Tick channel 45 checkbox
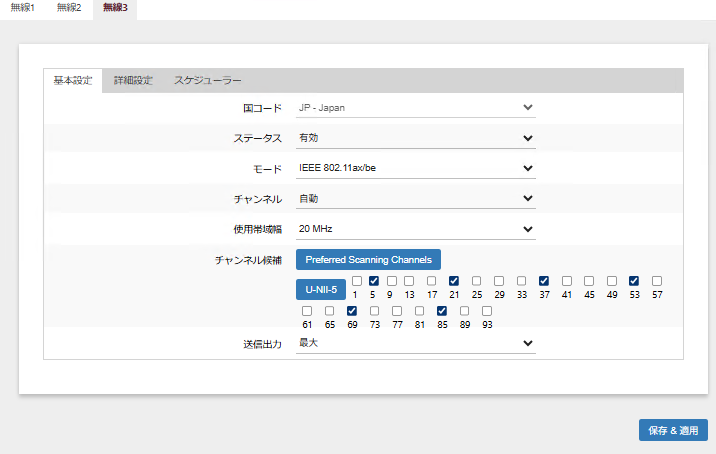The height and width of the screenshot is (454, 716). pos(589,281)
